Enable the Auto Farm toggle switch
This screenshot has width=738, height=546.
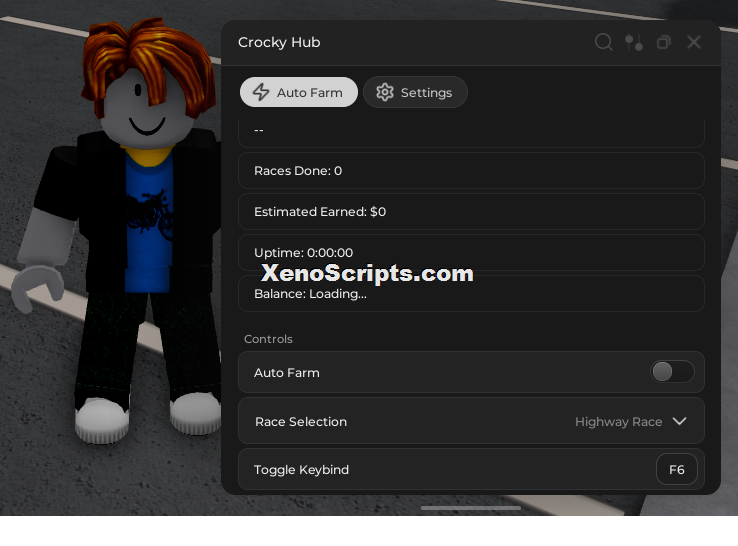672,372
